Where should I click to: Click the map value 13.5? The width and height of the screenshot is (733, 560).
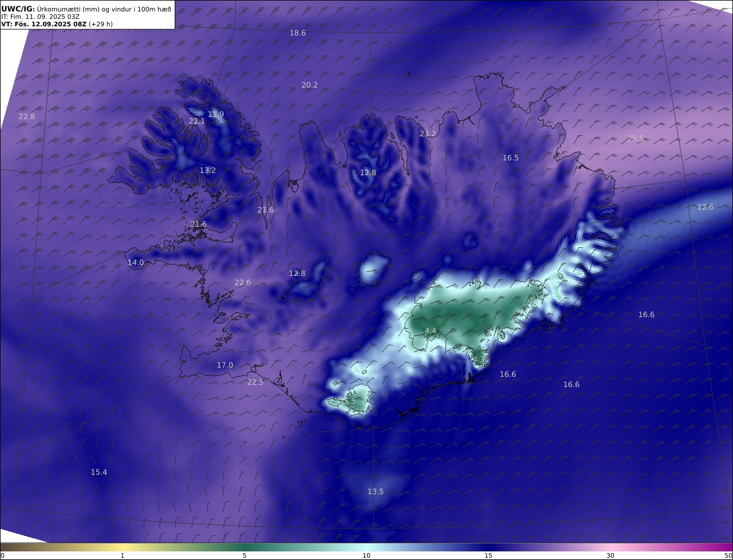pyautogui.click(x=375, y=492)
